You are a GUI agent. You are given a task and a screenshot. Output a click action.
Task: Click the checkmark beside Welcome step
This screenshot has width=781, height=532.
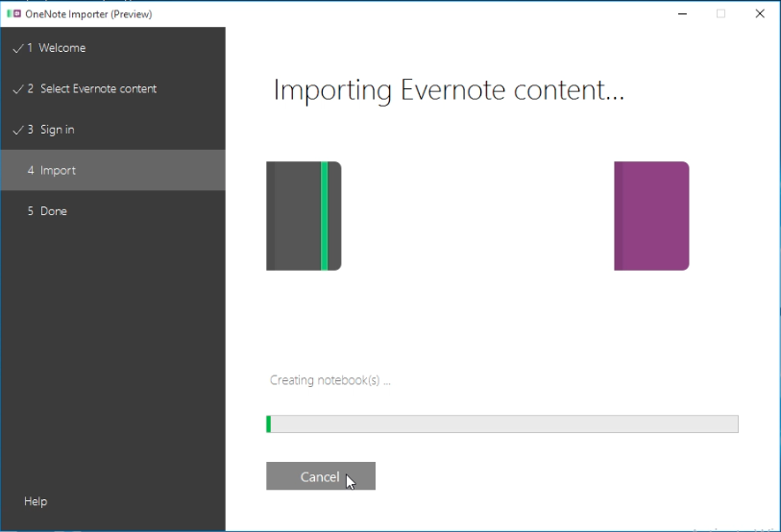pyautogui.click(x=18, y=48)
